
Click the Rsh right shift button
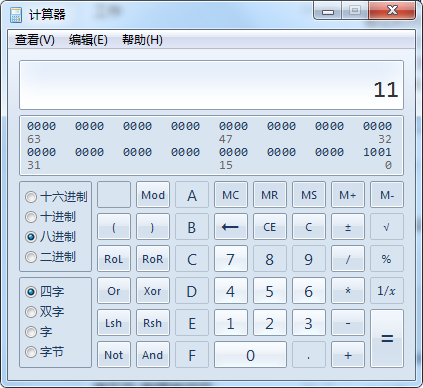click(153, 323)
